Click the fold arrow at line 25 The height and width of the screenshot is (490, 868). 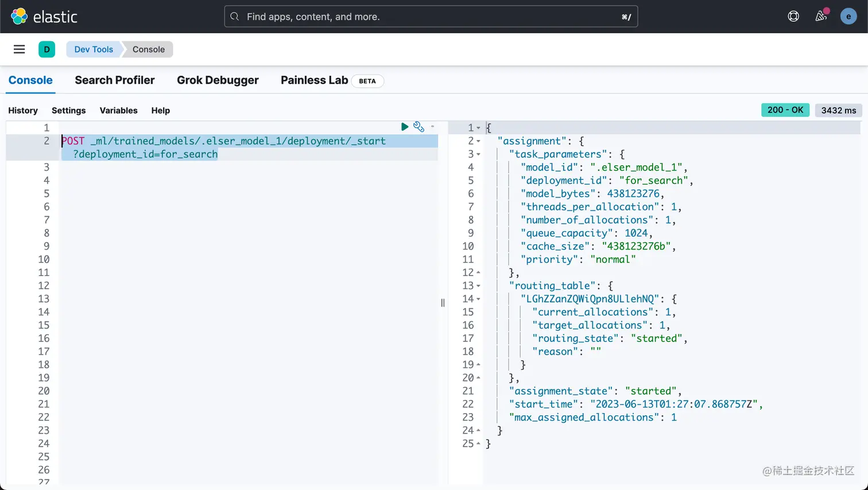pos(479,444)
